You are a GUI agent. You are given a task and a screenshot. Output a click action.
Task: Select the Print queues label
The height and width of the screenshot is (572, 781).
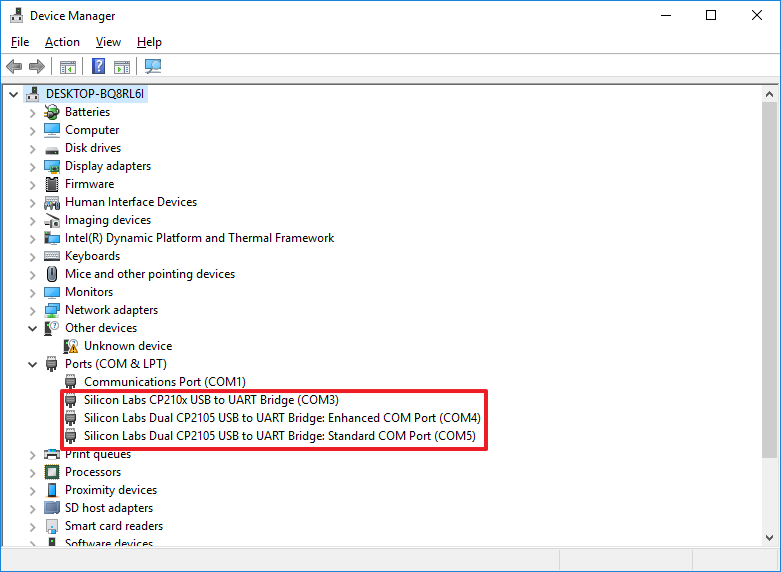click(98, 454)
